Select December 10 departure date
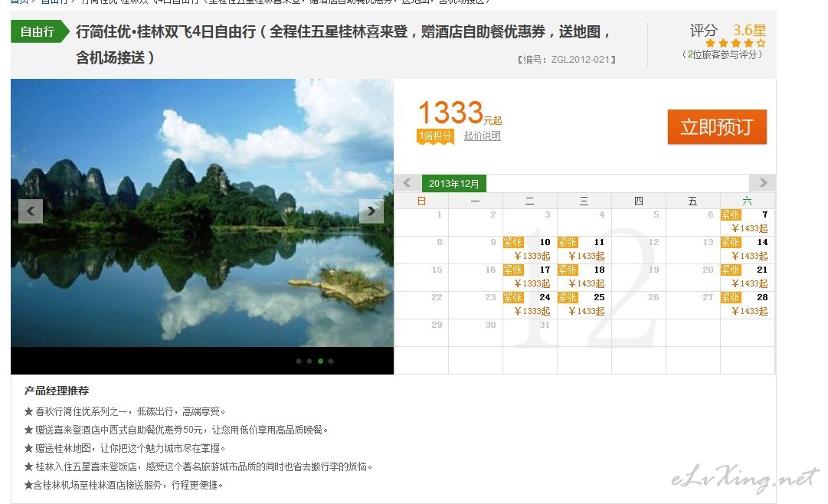Viewport: 828px width, 504px height. point(529,250)
